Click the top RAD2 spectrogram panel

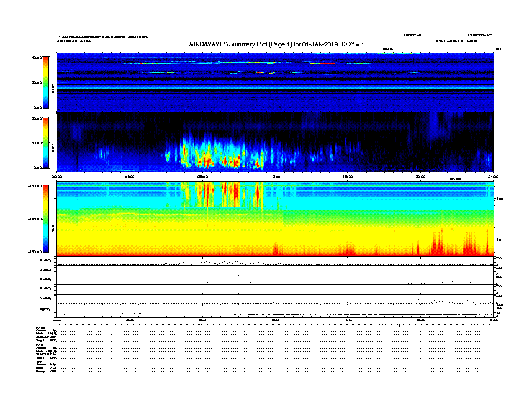[x=275, y=83]
